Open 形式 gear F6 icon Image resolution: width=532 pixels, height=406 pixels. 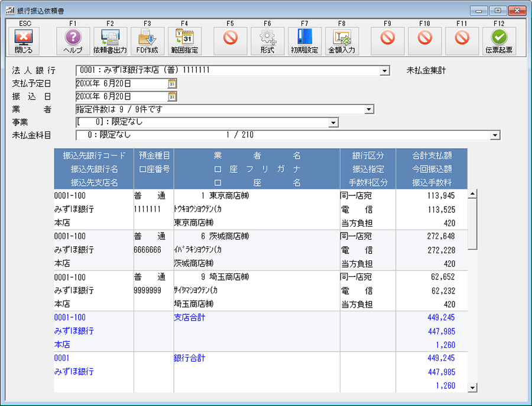(267, 41)
